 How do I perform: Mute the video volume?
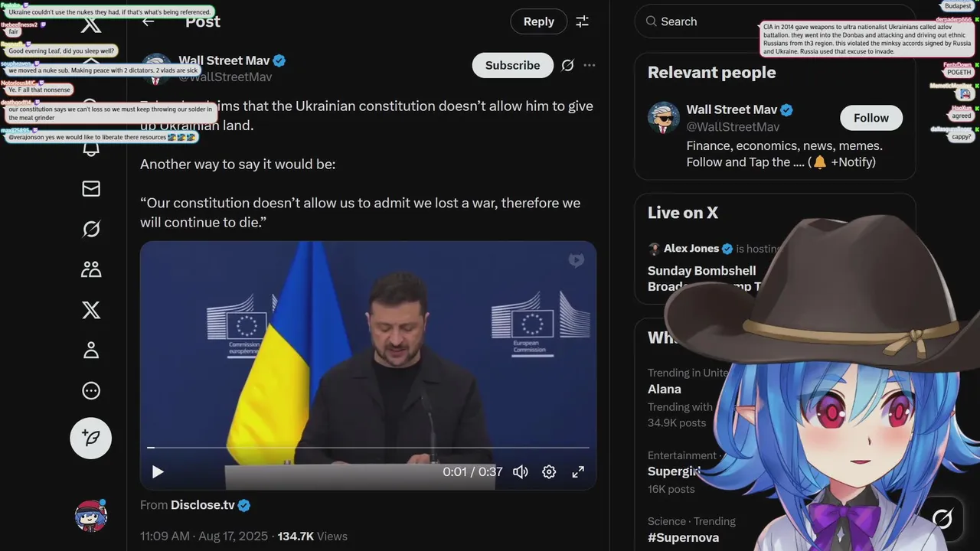click(x=521, y=471)
